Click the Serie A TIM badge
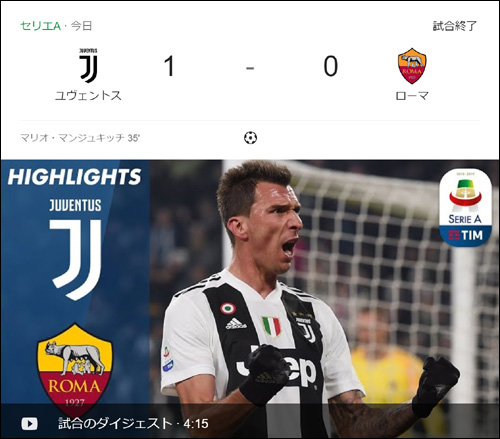Viewport: 500px width, 439px height. point(465,208)
